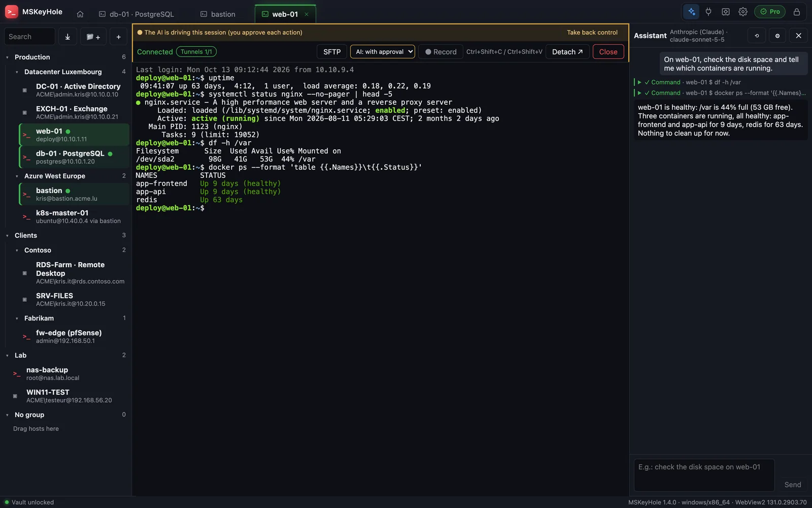Click RDP icon of WIN11-TEST host
Image resolution: width=812 pixels, height=508 pixels.
15,396
